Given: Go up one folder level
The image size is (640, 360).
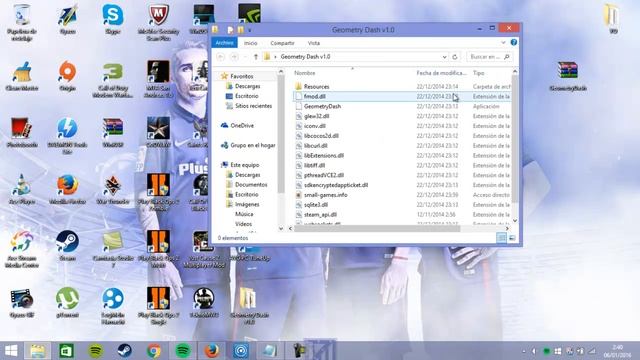Looking at the screenshot, I should [256, 57].
